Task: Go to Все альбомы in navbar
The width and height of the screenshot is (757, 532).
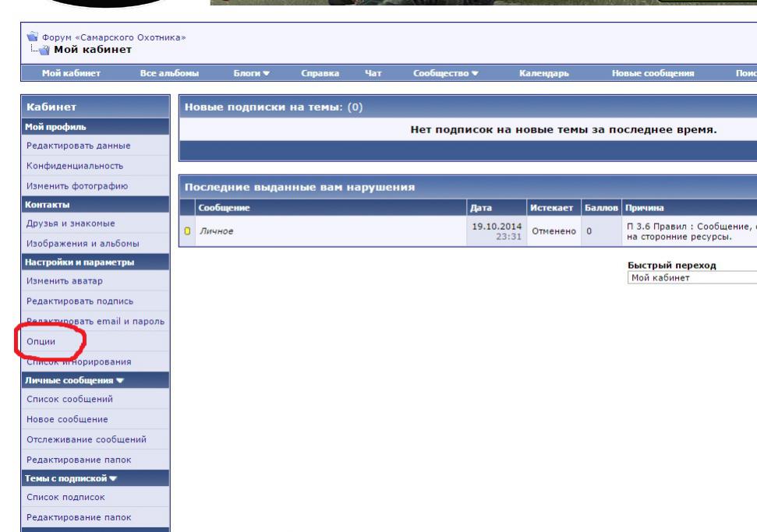Action: point(169,73)
